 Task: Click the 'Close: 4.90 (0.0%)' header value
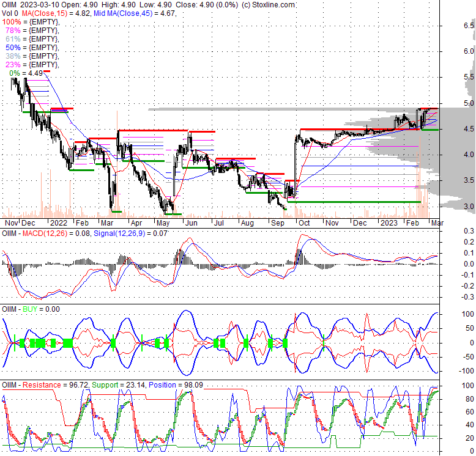(x=206, y=5)
